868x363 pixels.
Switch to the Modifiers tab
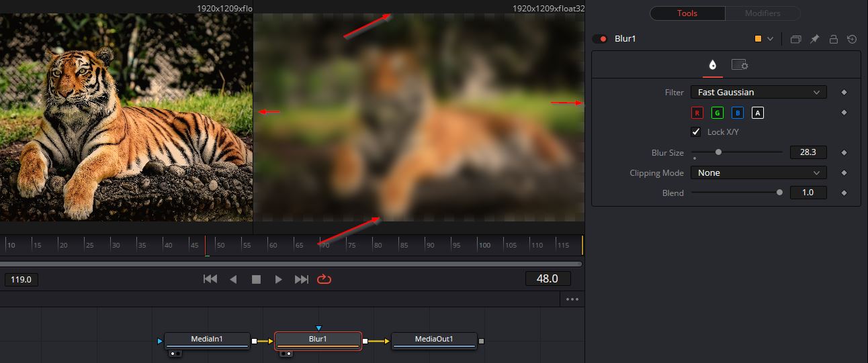763,13
